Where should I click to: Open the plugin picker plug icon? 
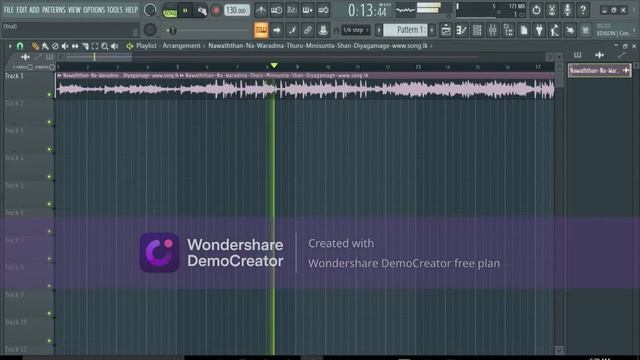539,30
